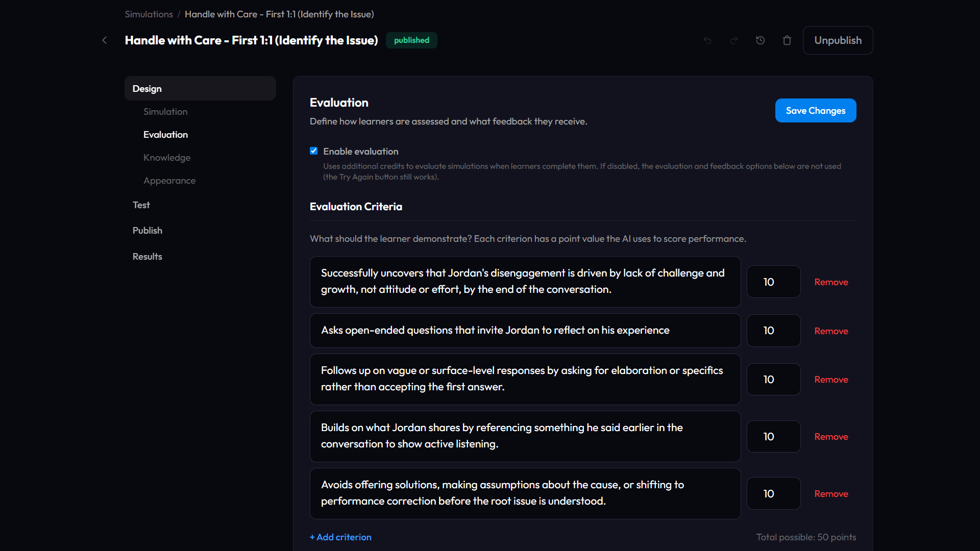Remove the 'Follows up on vague' criterion

coord(831,380)
